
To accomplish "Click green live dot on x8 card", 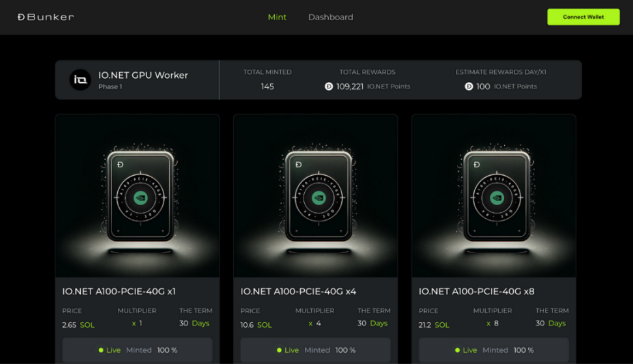I will point(457,350).
